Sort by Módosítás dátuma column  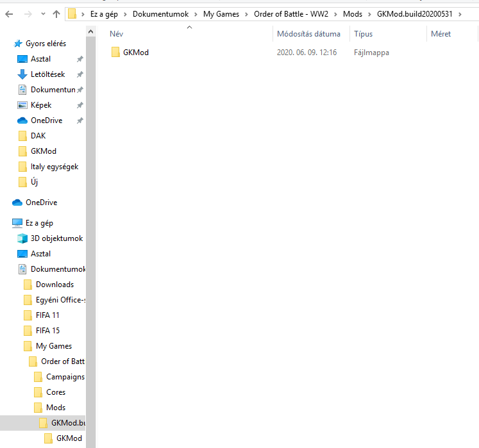pos(308,34)
